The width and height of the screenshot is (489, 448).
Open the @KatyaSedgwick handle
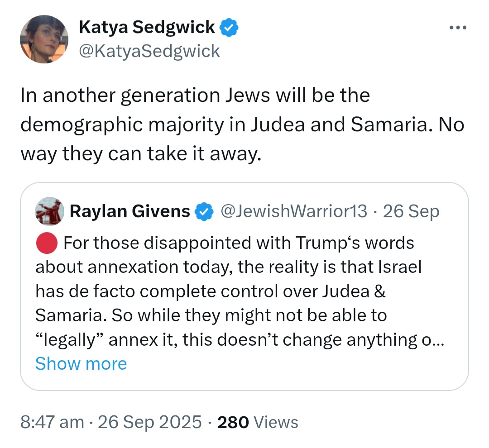(x=149, y=51)
